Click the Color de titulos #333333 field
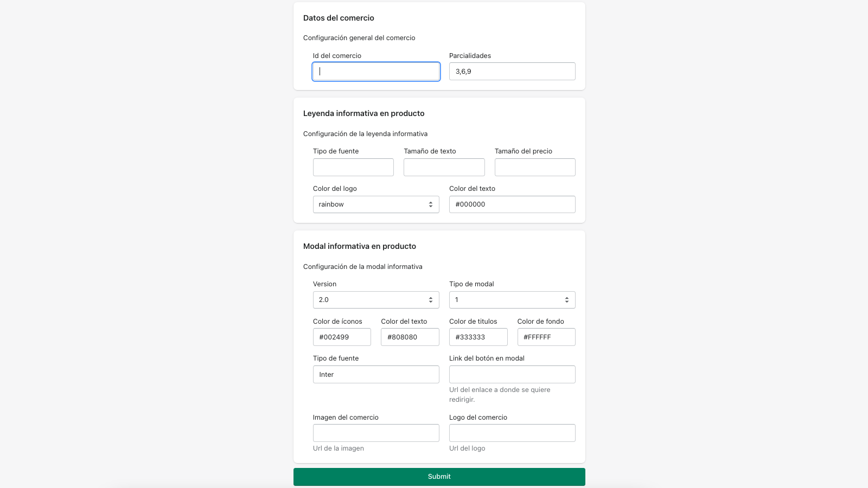The height and width of the screenshot is (488, 868). [478, 337]
